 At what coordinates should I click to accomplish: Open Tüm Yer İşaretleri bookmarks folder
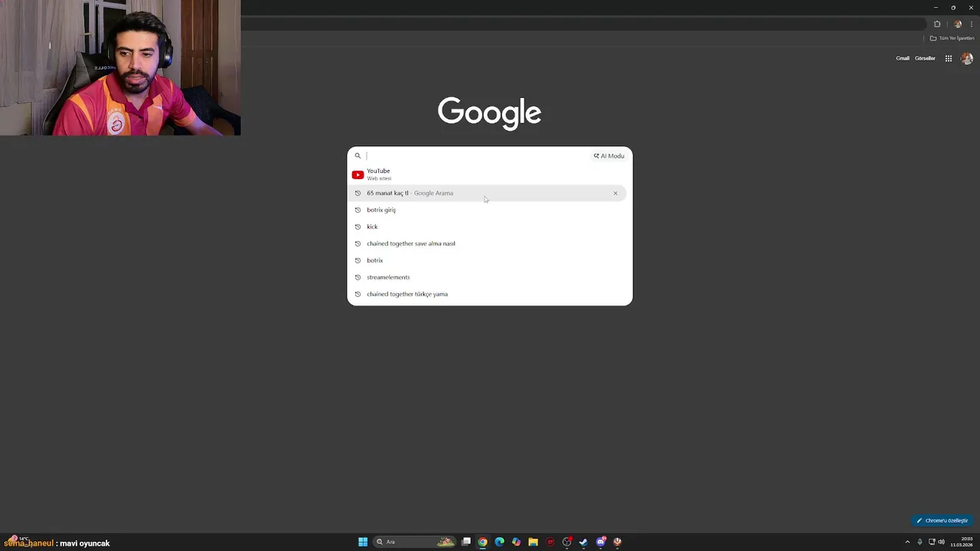tap(952, 38)
